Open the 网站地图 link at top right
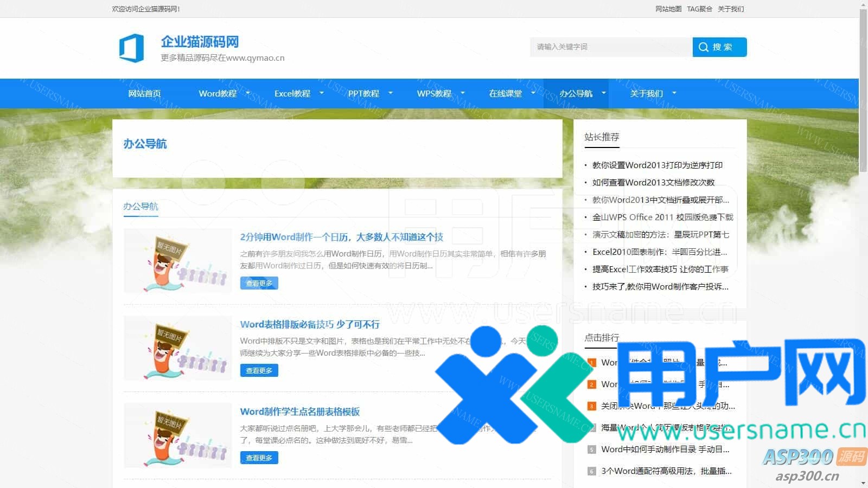 point(668,9)
